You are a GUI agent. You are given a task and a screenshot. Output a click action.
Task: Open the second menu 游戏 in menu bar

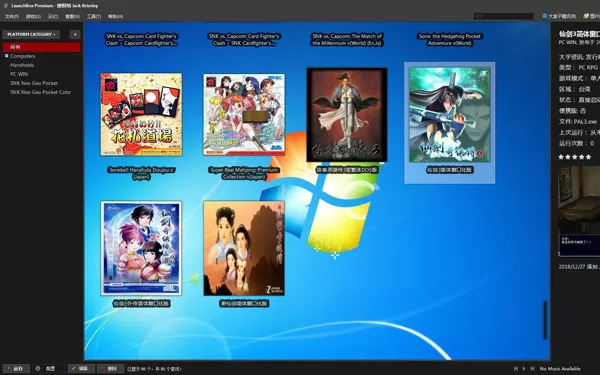(x=33, y=16)
